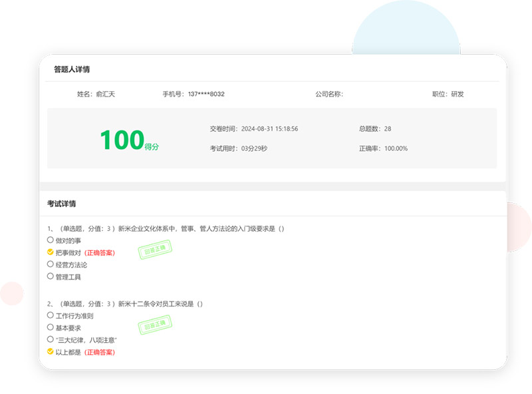Click the 答题人详情 section header
The width and height of the screenshot is (532, 394).
click(72, 69)
